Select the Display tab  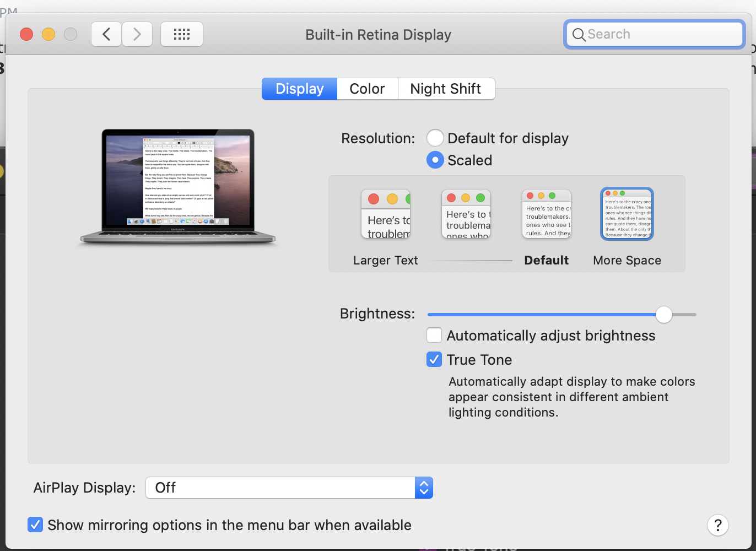299,89
